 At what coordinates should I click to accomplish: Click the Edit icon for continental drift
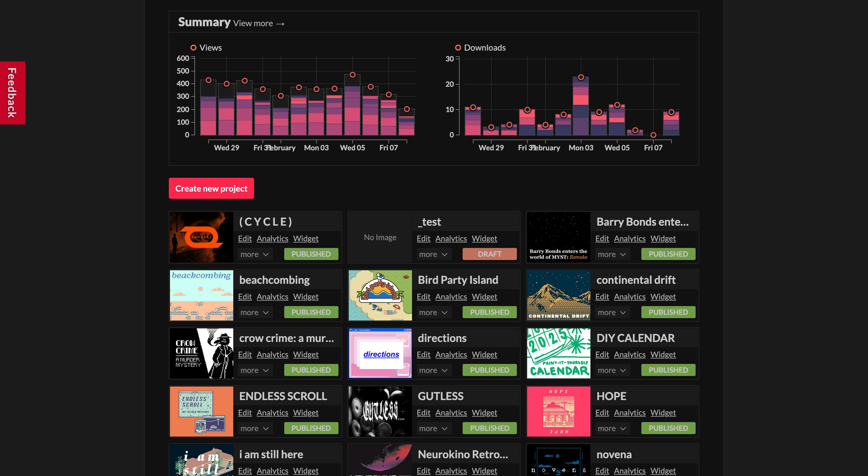tap(602, 297)
